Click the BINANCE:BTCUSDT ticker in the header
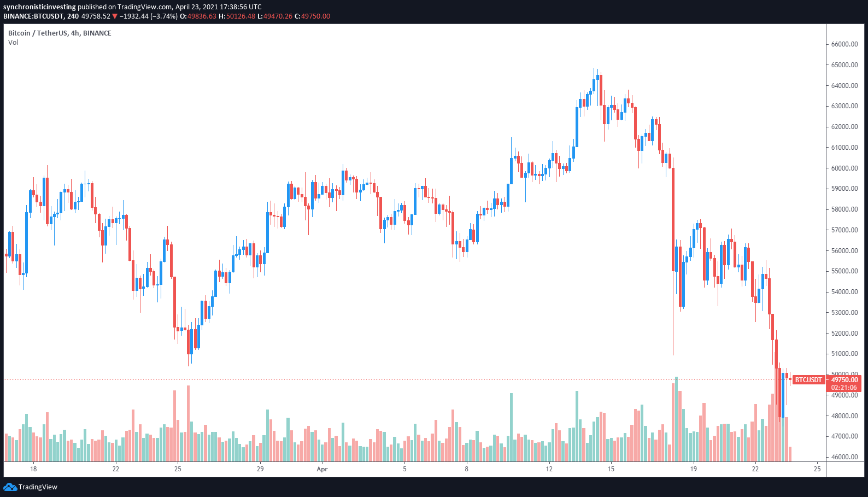This screenshot has height=497, width=868. coord(33,16)
